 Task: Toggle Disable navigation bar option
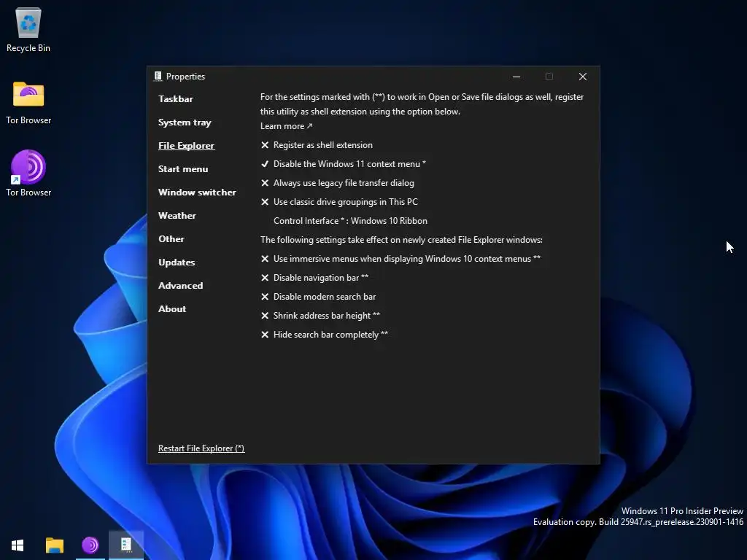(314, 278)
